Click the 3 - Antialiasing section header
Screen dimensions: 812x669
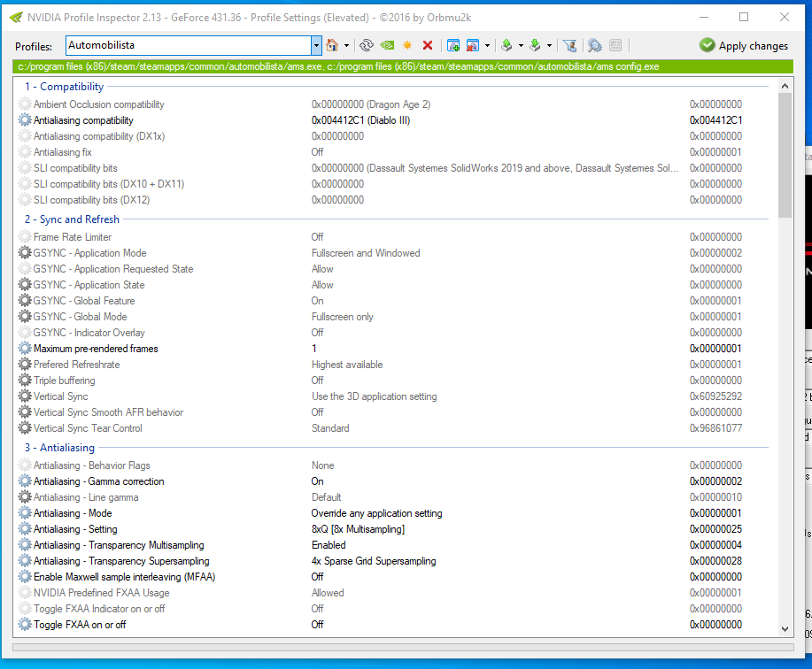tap(59, 448)
